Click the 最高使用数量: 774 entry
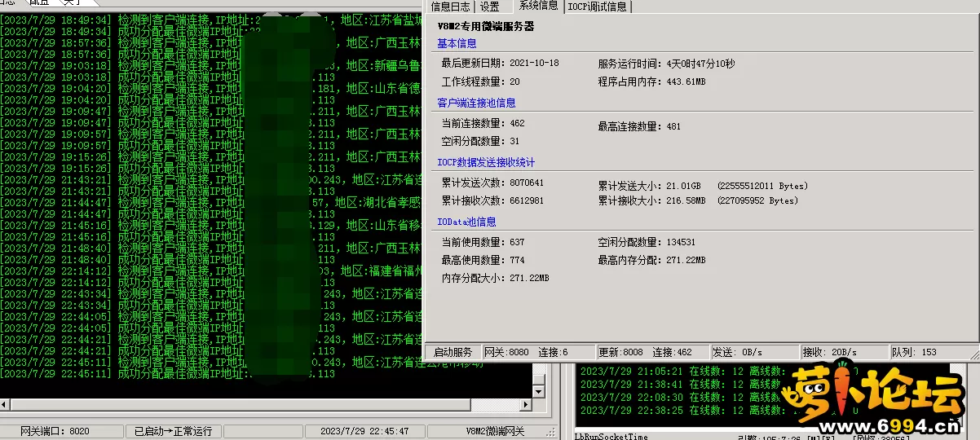980x440 pixels. point(483,260)
